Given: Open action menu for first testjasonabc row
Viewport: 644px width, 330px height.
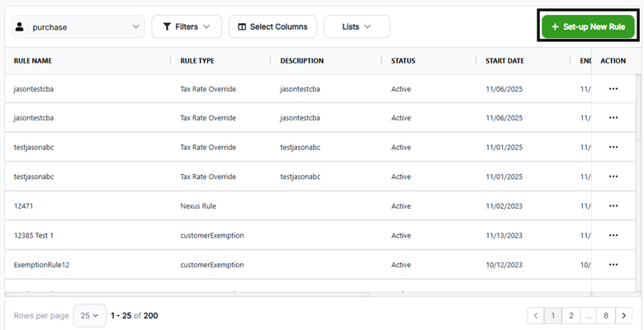Looking at the screenshot, I should [x=613, y=147].
